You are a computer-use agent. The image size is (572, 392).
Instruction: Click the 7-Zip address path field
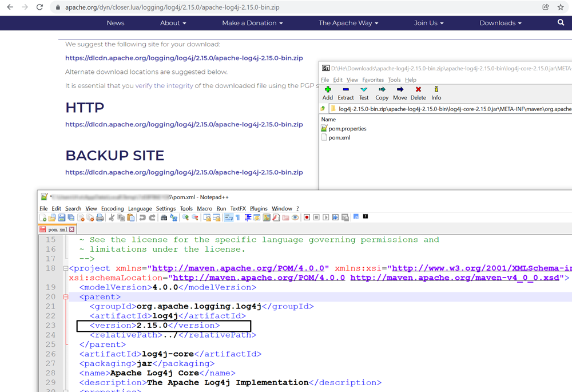point(451,109)
